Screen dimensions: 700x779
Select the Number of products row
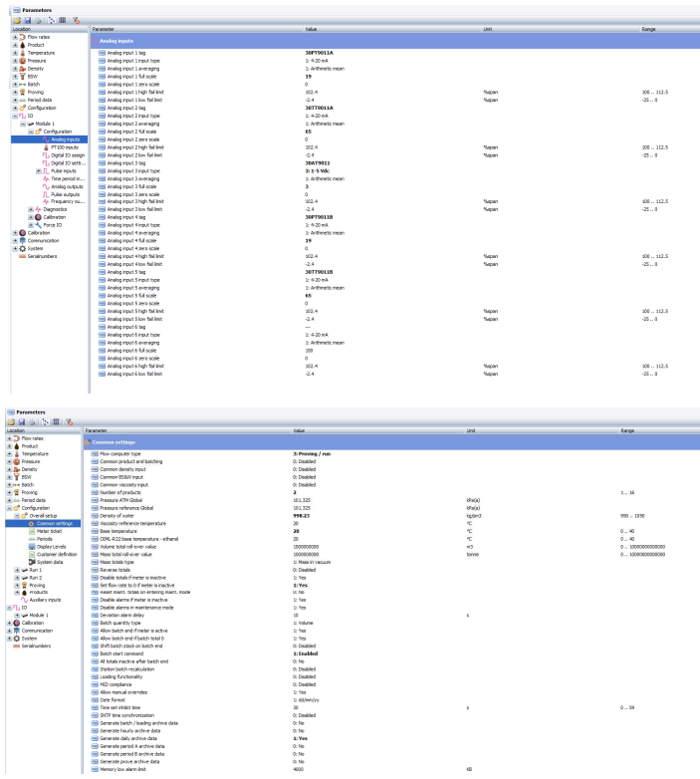pyautogui.click(x=391, y=492)
